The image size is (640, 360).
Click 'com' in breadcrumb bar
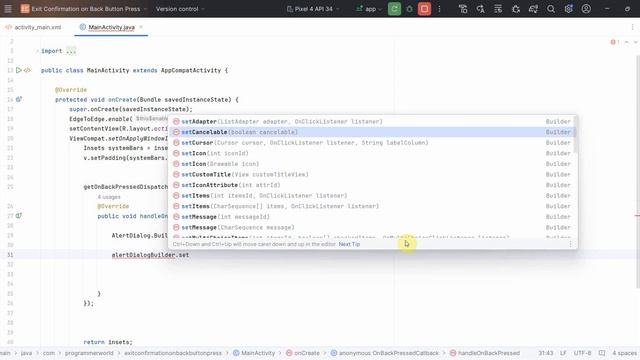[x=49, y=353]
